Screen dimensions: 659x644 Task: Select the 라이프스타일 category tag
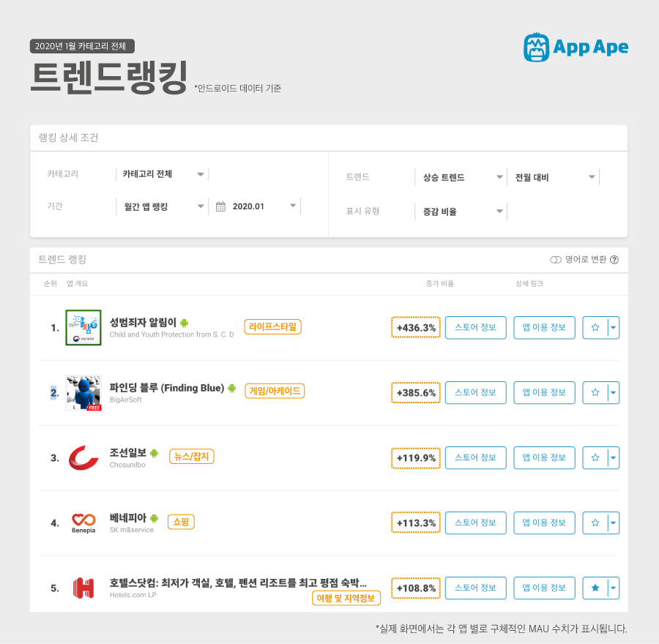pos(273,327)
